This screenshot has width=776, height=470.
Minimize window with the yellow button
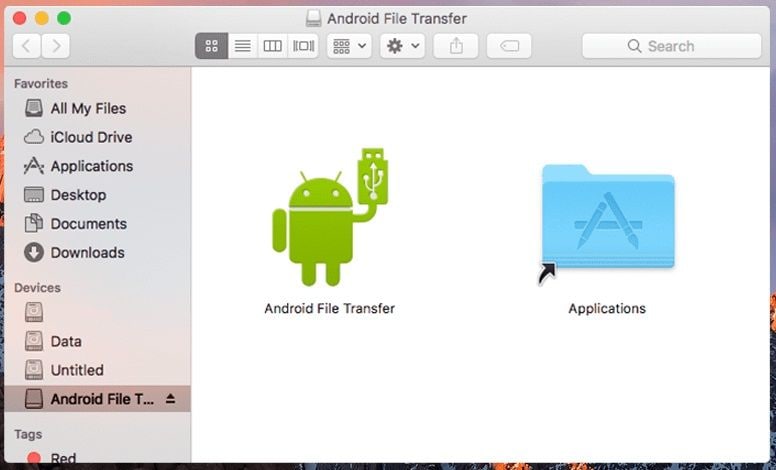point(42,18)
